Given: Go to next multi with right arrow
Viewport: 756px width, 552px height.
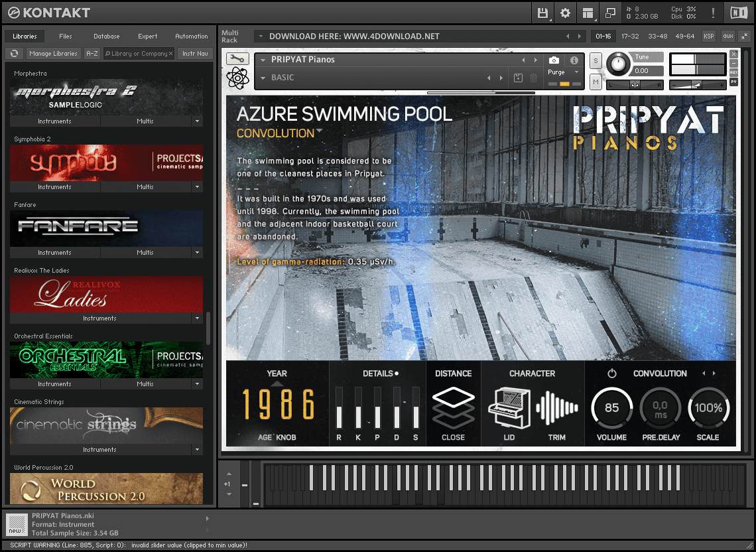Looking at the screenshot, I should click(x=579, y=36).
